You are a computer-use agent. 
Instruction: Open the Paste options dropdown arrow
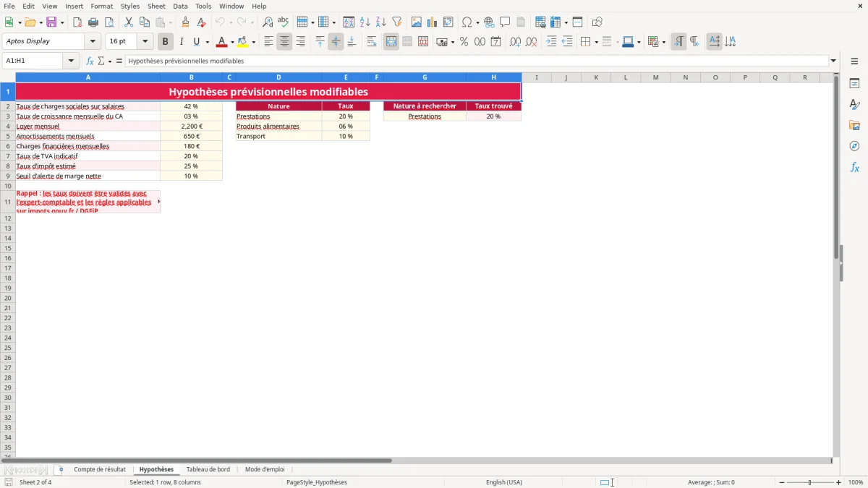pyautogui.click(x=171, y=23)
